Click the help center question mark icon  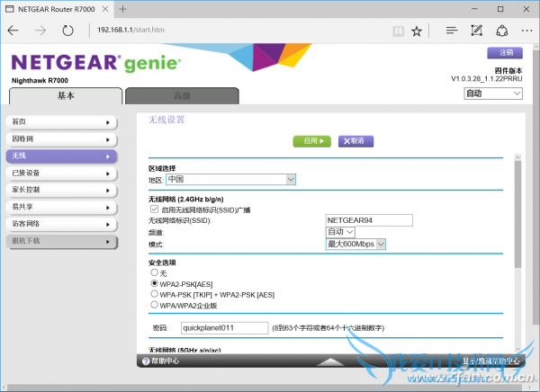146,361
